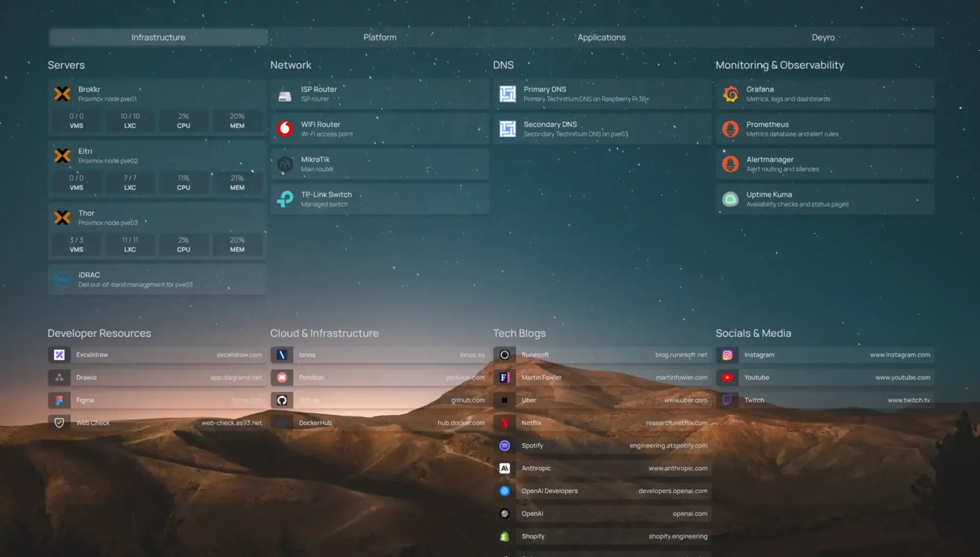This screenshot has width=980, height=557.
Task: Open the Prometheus flame icon
Action: 730,129
